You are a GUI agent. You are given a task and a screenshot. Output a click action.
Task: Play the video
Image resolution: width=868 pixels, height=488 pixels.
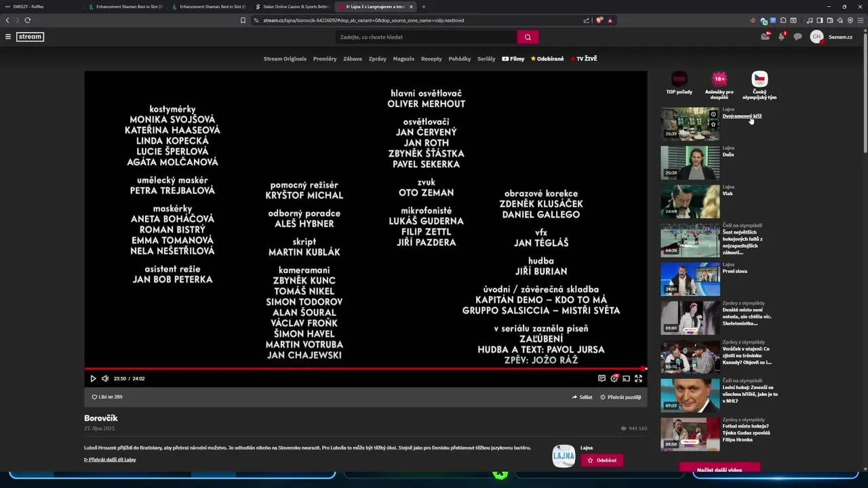[x=93, y=379]
